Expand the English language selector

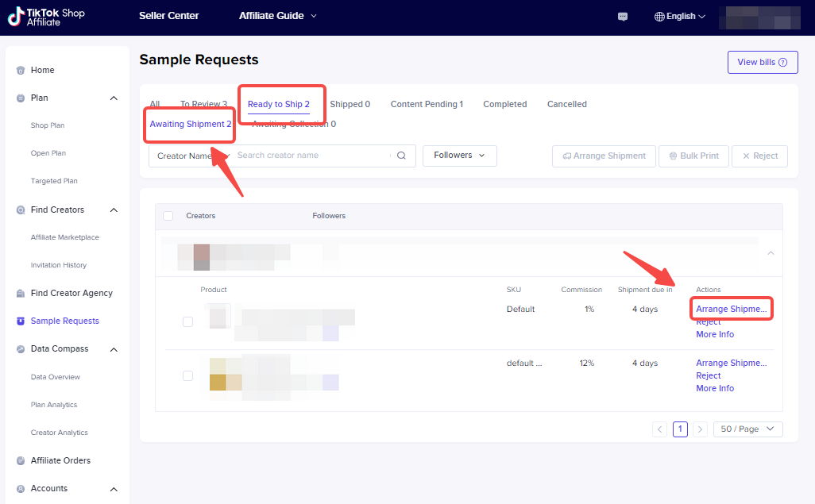point(680,17)
